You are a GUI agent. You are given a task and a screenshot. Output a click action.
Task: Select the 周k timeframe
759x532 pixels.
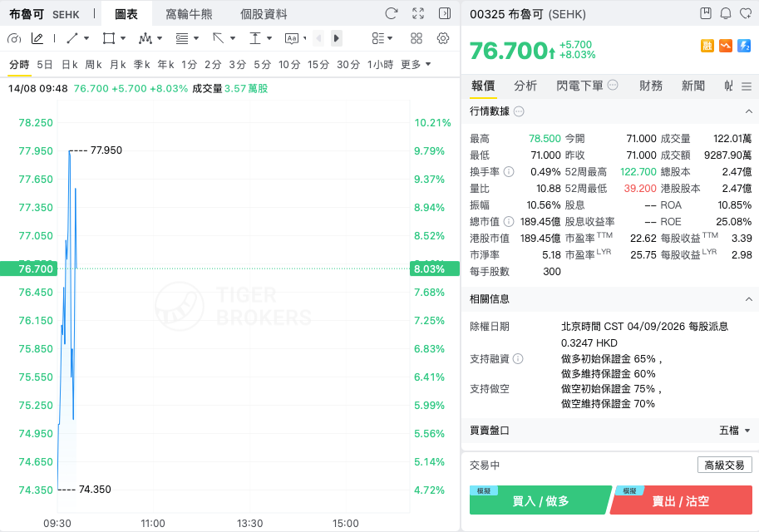click(93, 64)
